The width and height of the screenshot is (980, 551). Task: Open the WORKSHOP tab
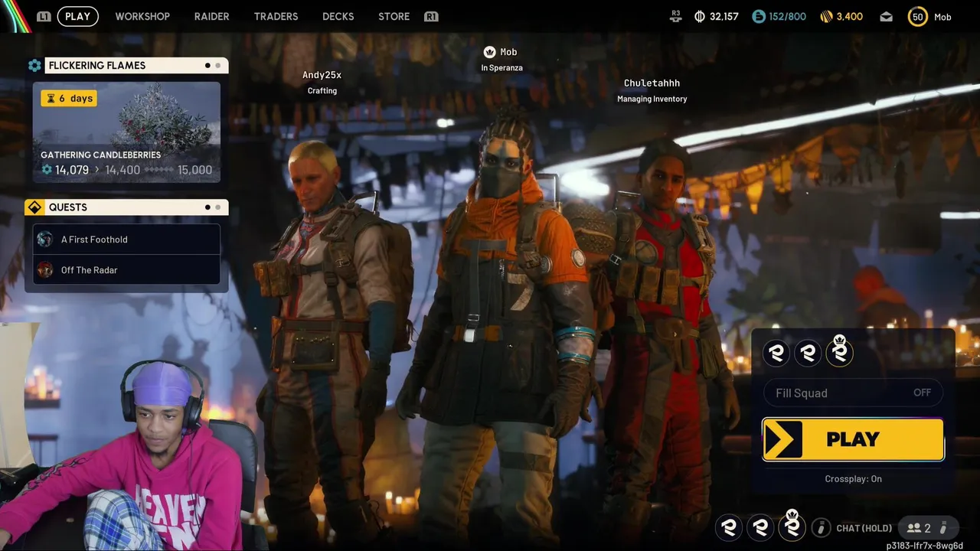coord(142,16)
